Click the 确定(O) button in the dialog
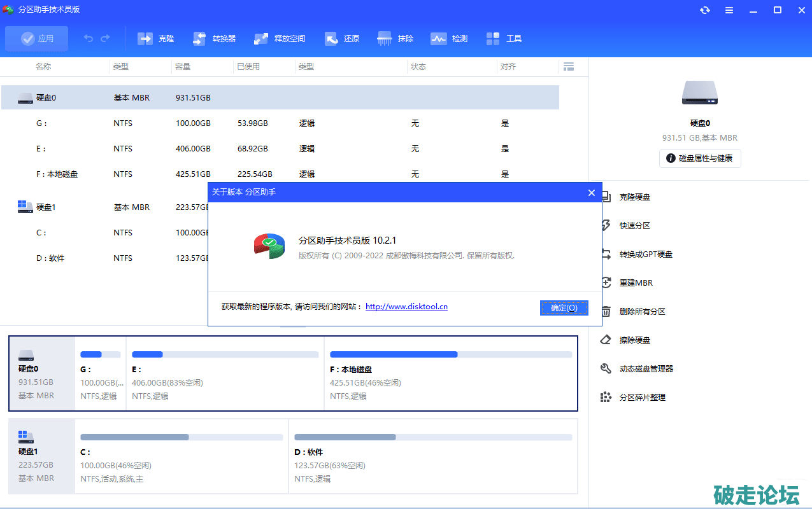Image resolution: width=812 pixels, height=509 pixels. (x=564, y=308)
